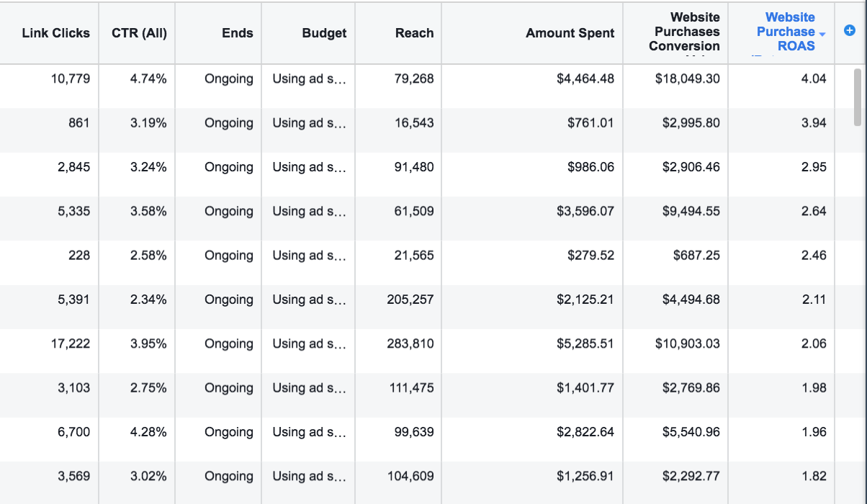Click the 1.82 ROAS value cell
This screenshot has width=867, height=504.
tap(813, 476)
